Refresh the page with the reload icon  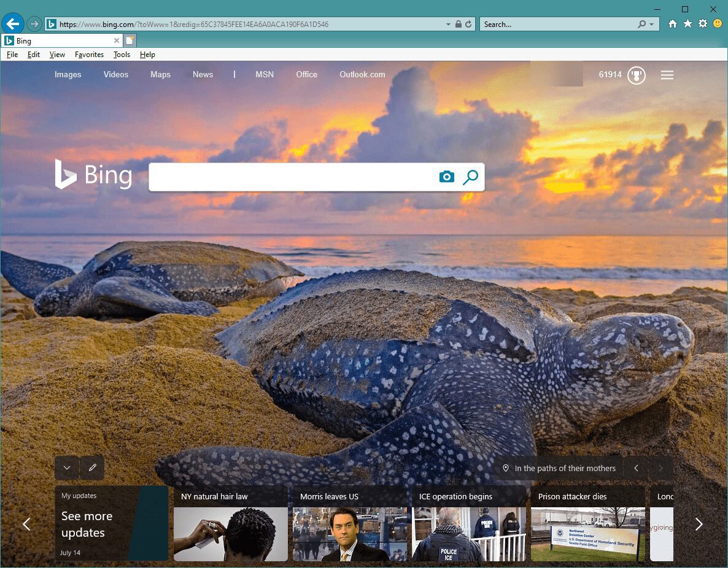[468, 24]
